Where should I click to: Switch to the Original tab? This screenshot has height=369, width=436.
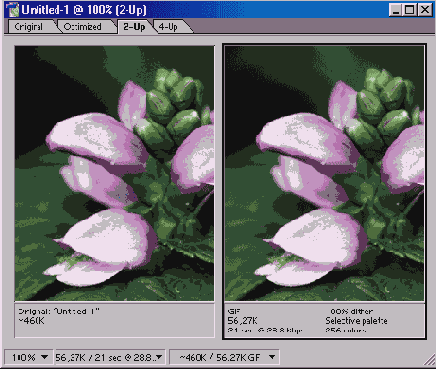(x=29, y=27)
